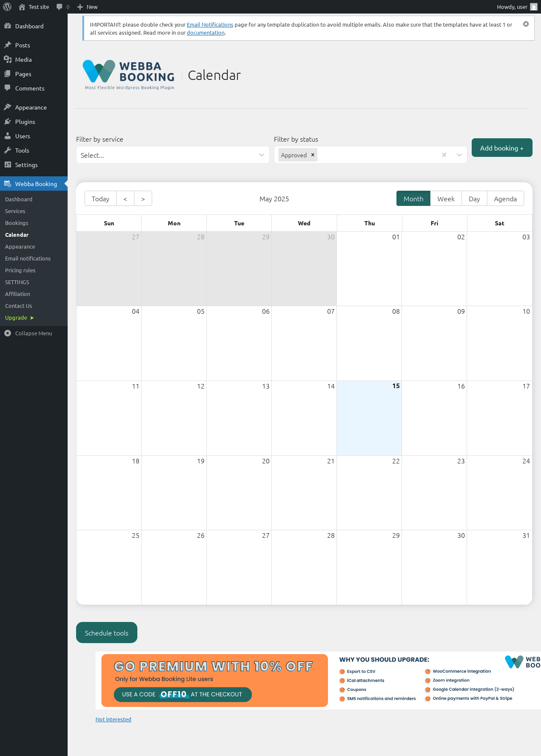Click the Sat column header

500,223
